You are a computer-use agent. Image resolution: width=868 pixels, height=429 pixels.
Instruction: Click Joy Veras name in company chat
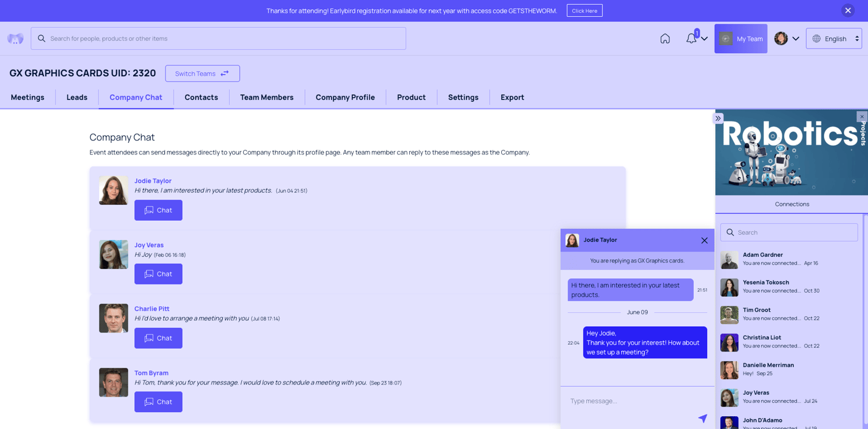pyautogui.click(x=149, y=245)
